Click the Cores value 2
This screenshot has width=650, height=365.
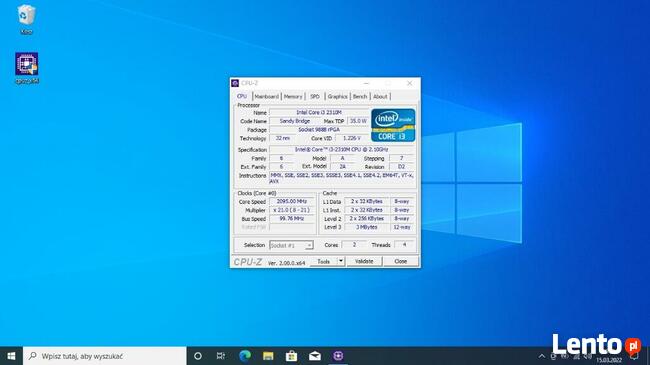point(354,245)
